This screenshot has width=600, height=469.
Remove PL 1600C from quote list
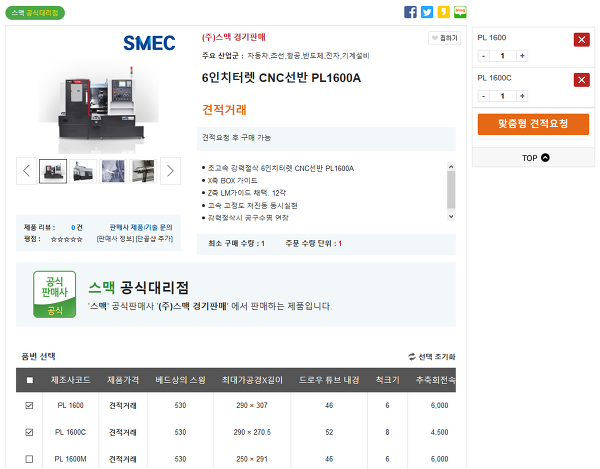coord(582,80)
